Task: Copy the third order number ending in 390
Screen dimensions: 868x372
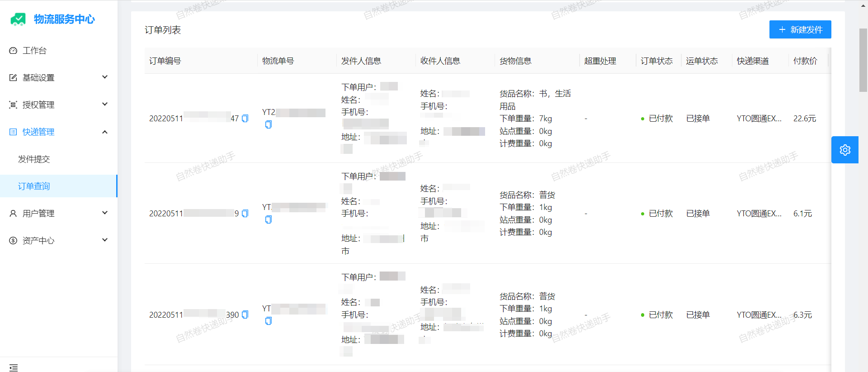Action: point(245,315)
